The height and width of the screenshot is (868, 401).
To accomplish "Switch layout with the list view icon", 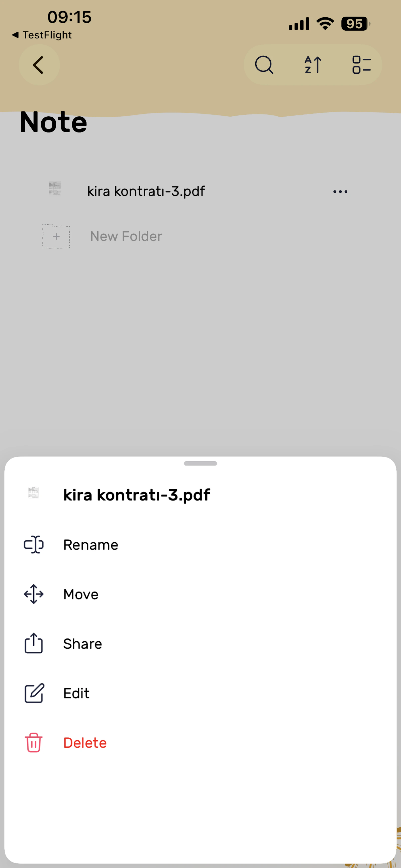I will tap(361, 65).
